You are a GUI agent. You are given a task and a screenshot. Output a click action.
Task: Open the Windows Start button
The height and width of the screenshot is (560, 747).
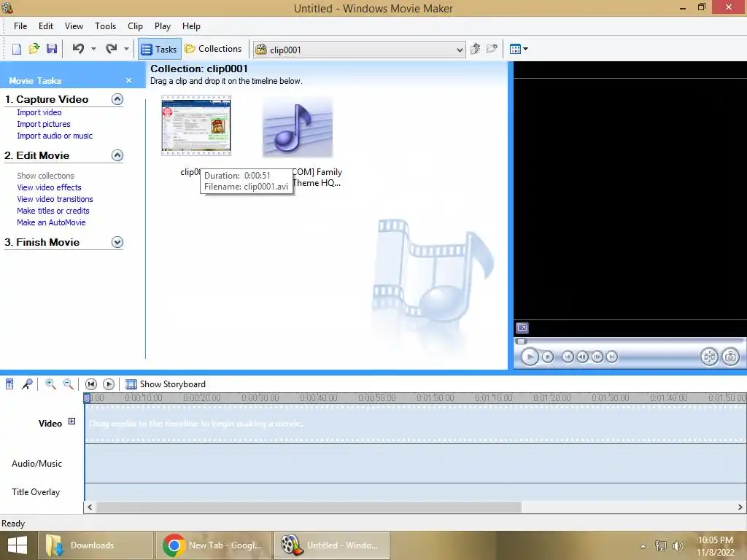18,545
